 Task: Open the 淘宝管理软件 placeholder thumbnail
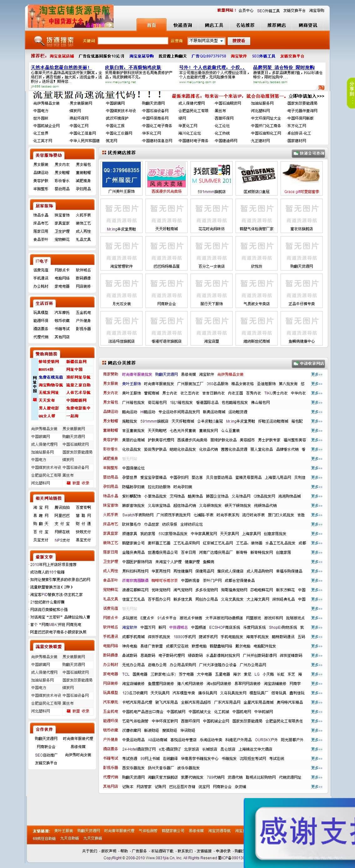(x=121, y=253)
